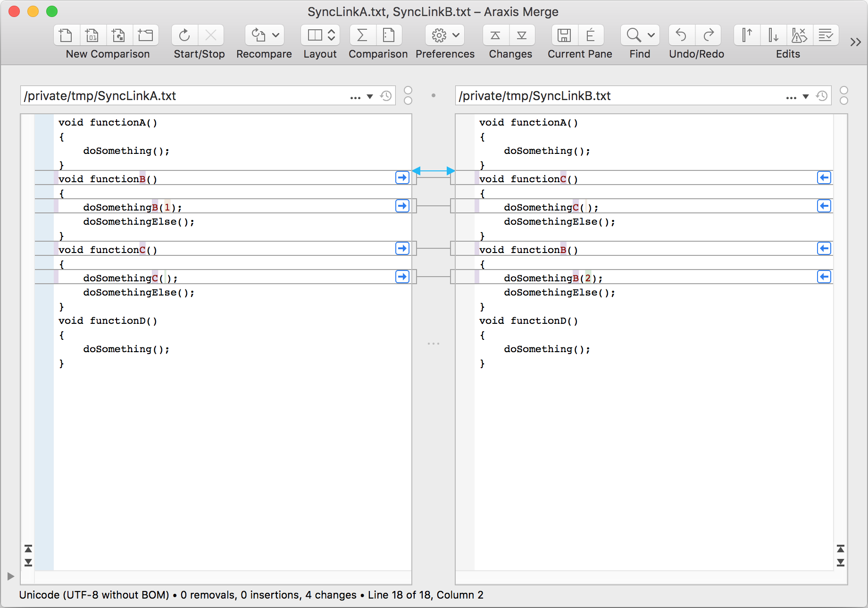Start a new text comparison
Screen dimensions: 868x608
coord(66,35)
